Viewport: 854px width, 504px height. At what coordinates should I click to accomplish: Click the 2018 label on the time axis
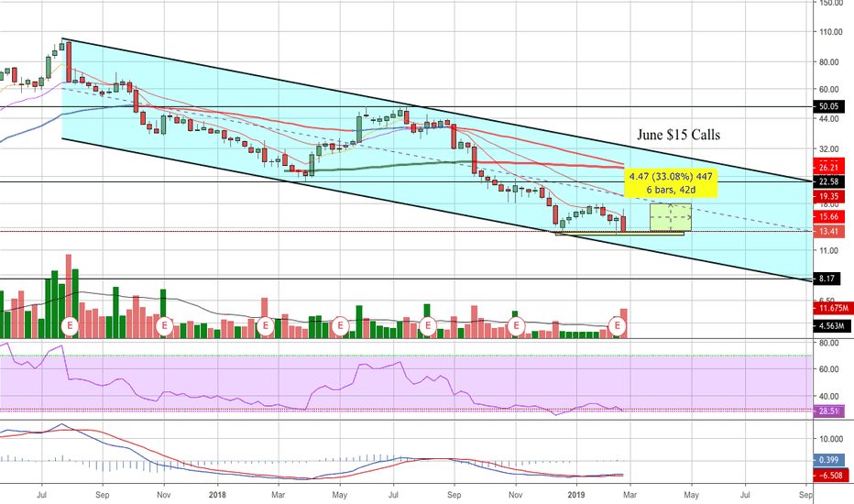tap(217, 495)
